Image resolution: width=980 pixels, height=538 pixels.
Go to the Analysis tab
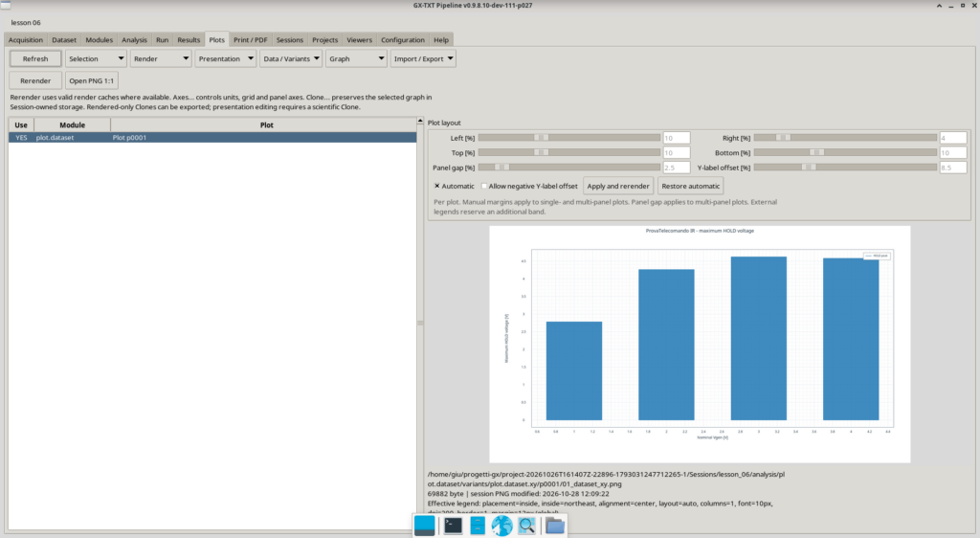[134, 40]
